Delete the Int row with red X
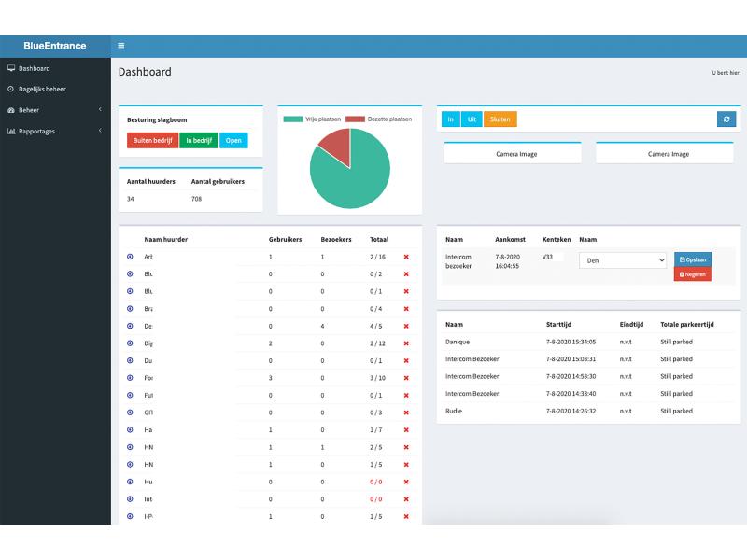This screenshot has width=747, height=560. point(406,499)
